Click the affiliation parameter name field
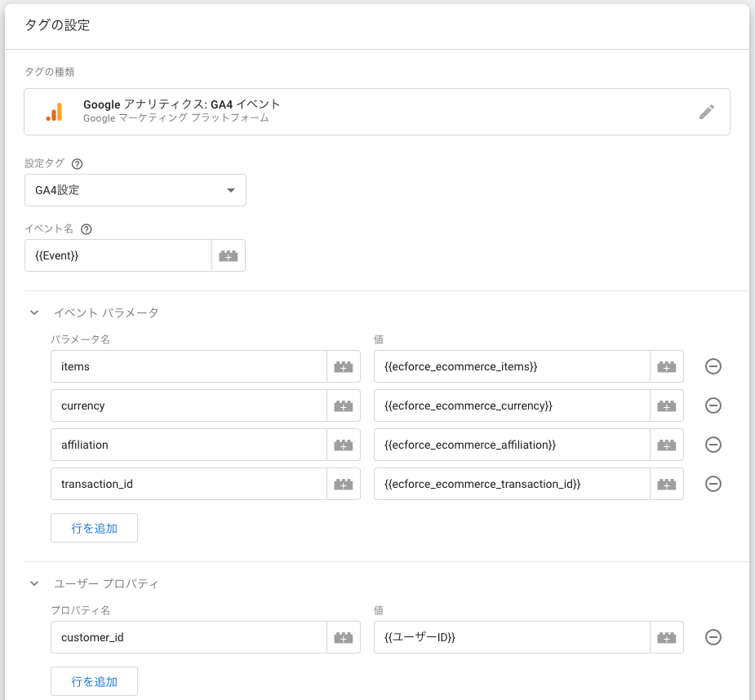 (x=189, y=445)
